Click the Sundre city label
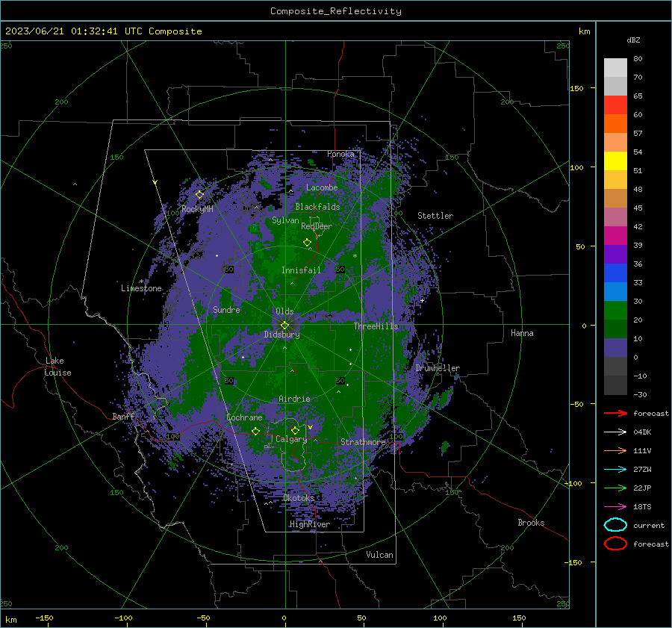Viewport: 672px width, 628px height. 226,310
